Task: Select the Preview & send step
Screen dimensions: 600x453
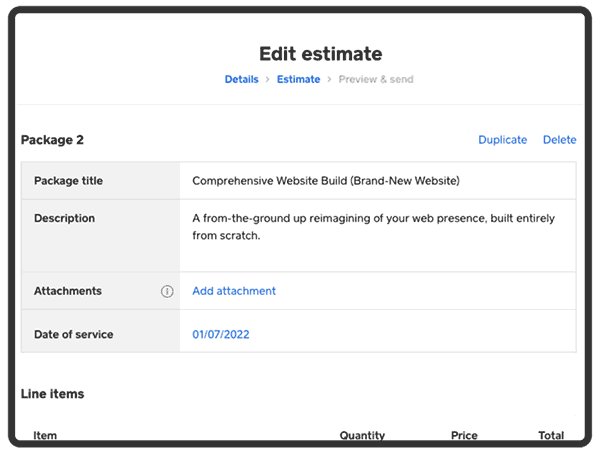Action: (x=376, y=79)
